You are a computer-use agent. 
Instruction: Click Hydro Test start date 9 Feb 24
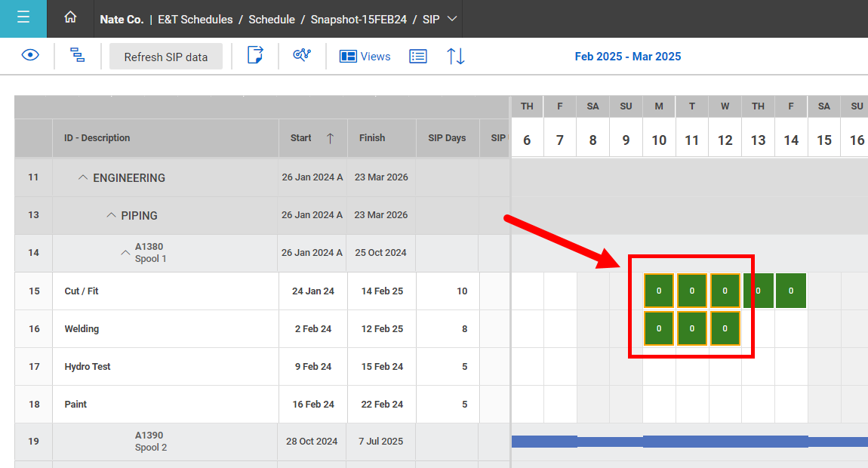click(x=313, y=366)
